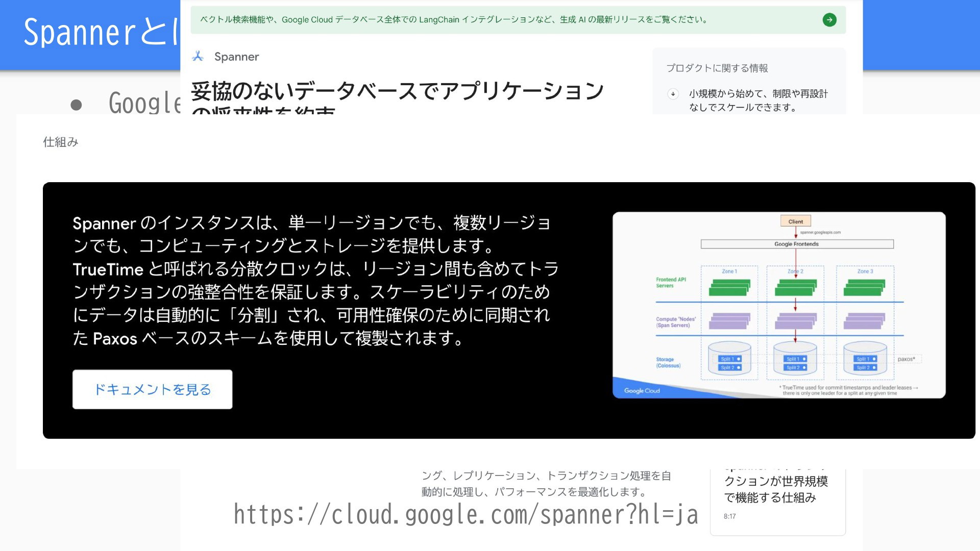Open the Spanner architecture diagram thumbnail
The width and height of the screenshot is (980, 551).
(x=779, y=305)
